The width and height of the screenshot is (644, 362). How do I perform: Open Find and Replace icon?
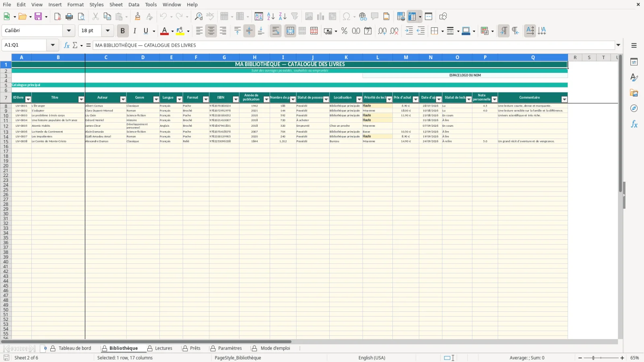pyautogui.click(x=198, y=16)
